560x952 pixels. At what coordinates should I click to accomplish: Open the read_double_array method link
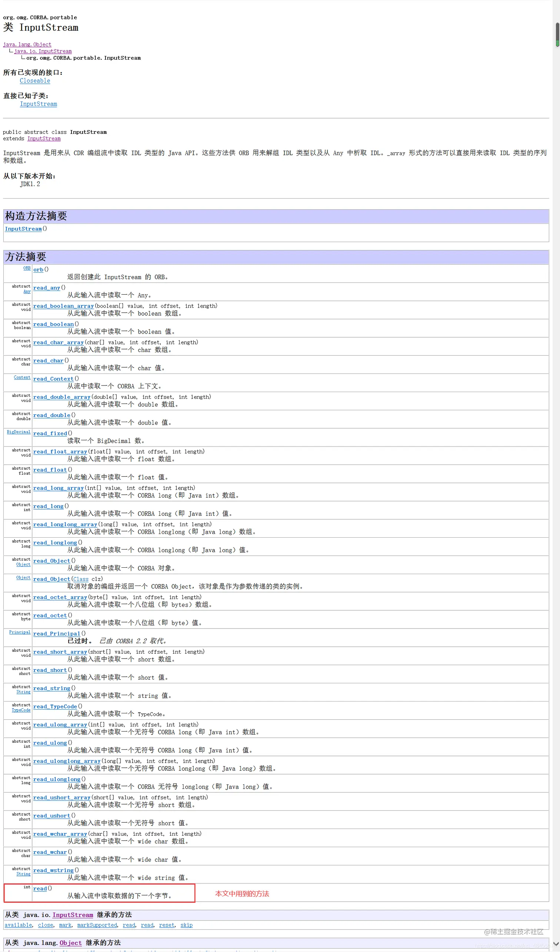[x=62, y=397]
